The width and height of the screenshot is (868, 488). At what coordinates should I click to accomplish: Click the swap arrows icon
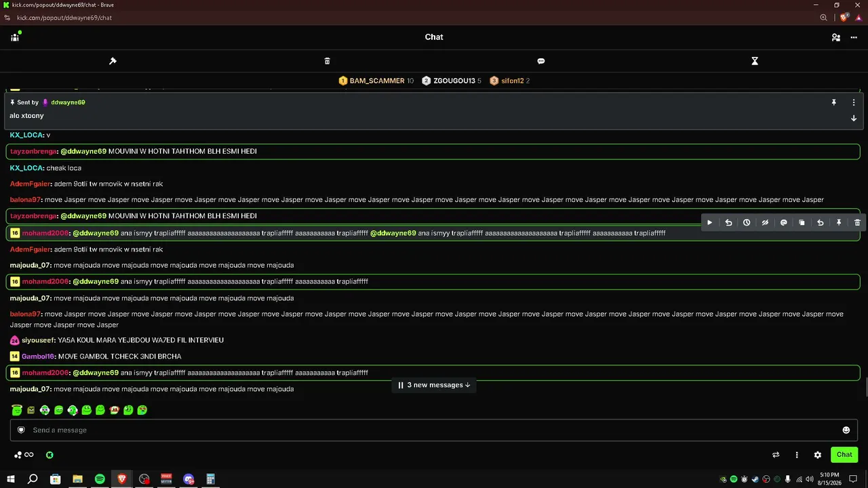776,455
